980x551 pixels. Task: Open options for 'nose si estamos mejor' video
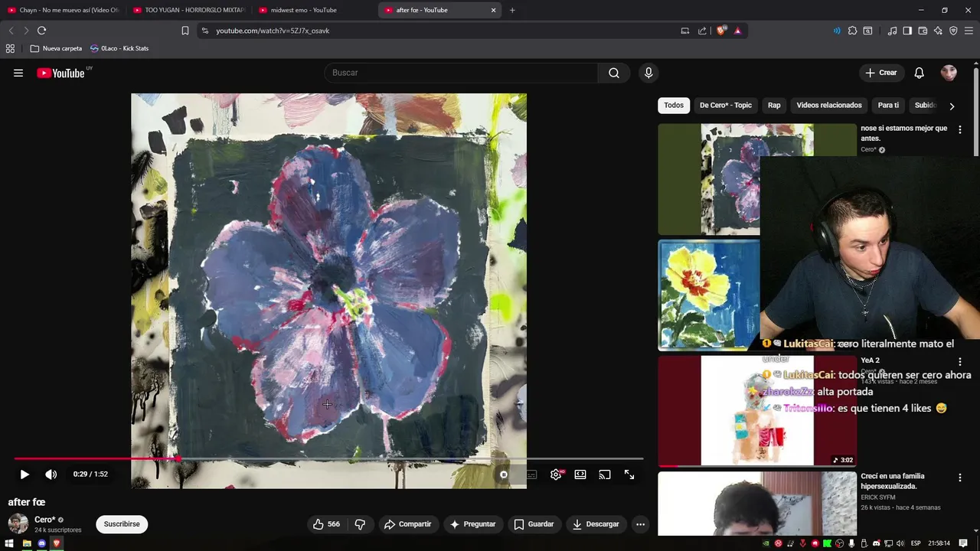pos(960,130)
